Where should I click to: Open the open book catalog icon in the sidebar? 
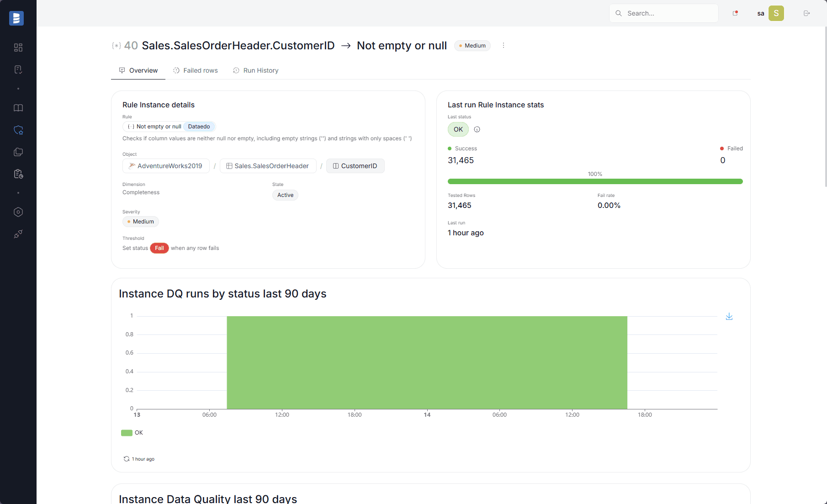point(18,108)
